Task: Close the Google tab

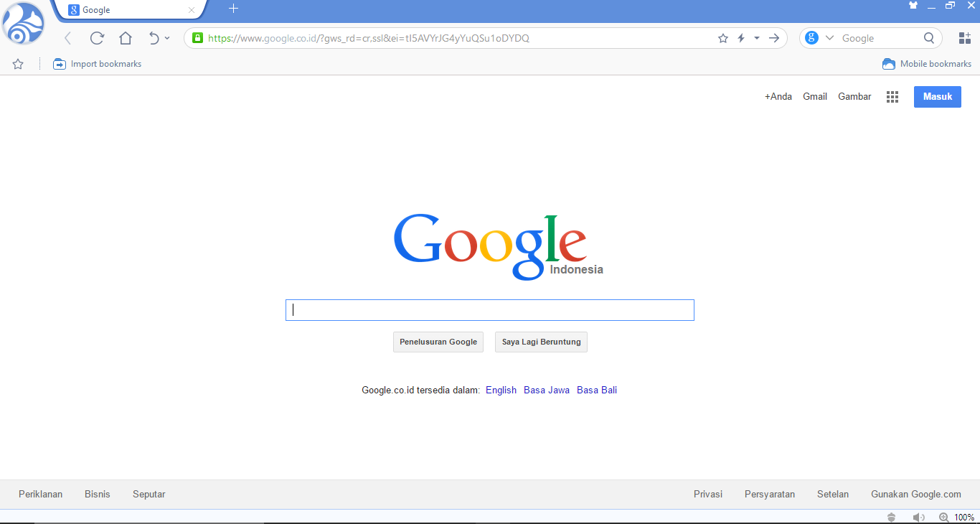Action: tap(192, 10)
